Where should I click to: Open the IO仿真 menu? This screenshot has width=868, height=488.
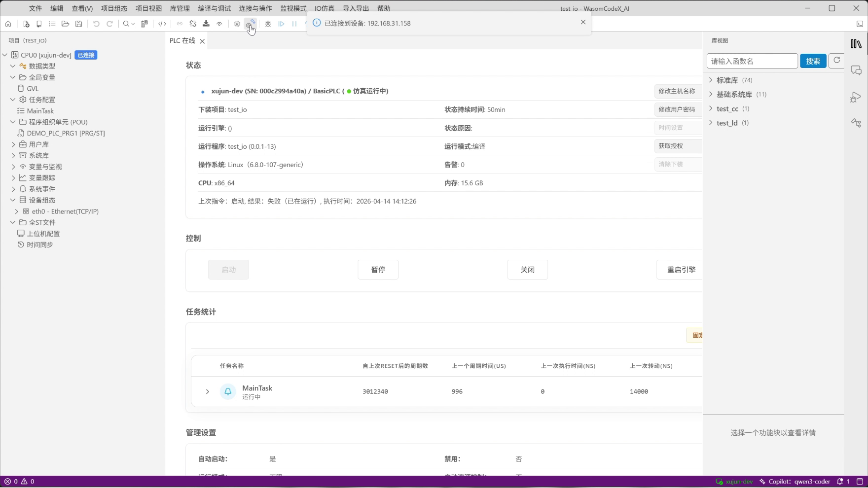[325, 8]
